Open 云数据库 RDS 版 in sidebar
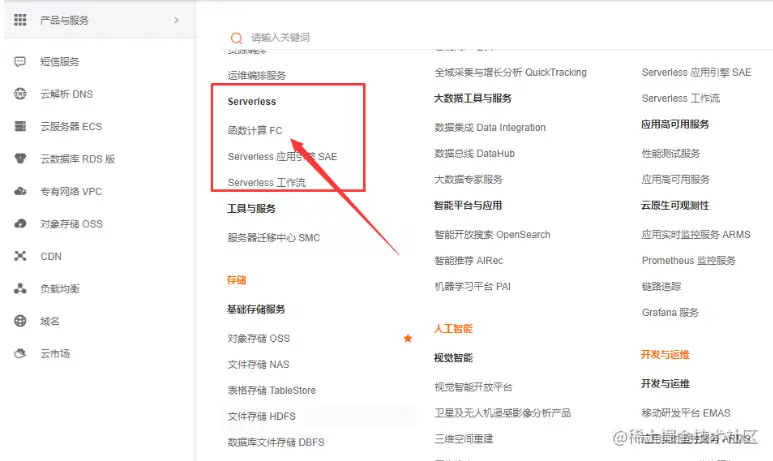Viewport: 773px width, 461px height. [x=77, y=159]
